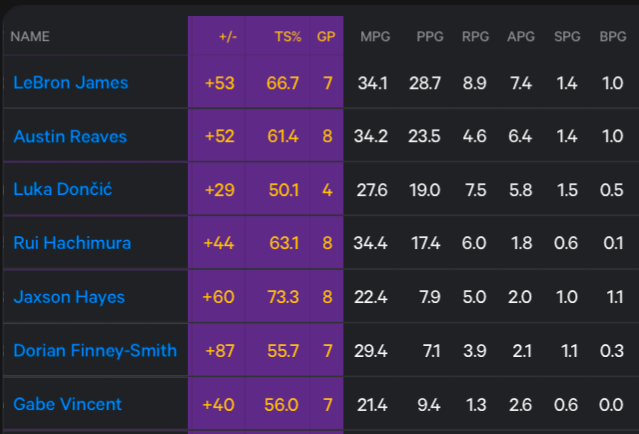Sort table by APG header
This screenshot has height=434, width=639.
tap(521, 37)
